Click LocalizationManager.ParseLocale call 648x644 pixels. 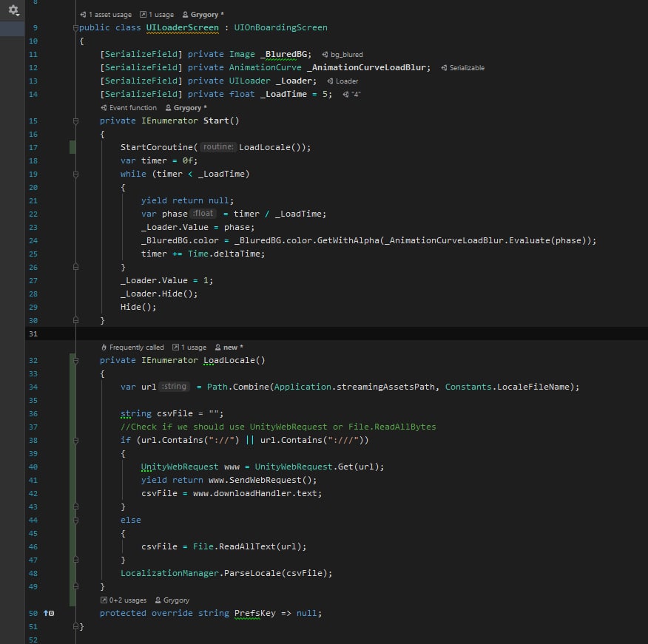point(223,573)
